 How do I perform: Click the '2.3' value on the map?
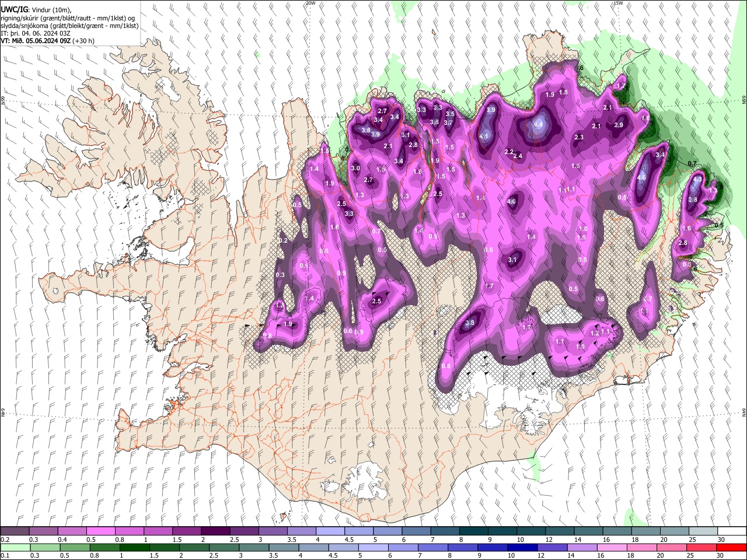point(579,137)
